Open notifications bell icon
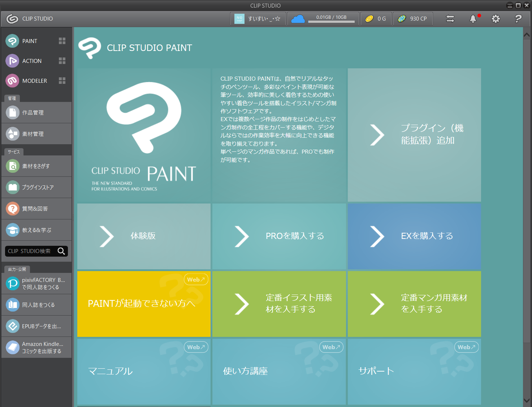Viewport: 532px width, 407px height. pyautogui.click(x=473, y=19)
